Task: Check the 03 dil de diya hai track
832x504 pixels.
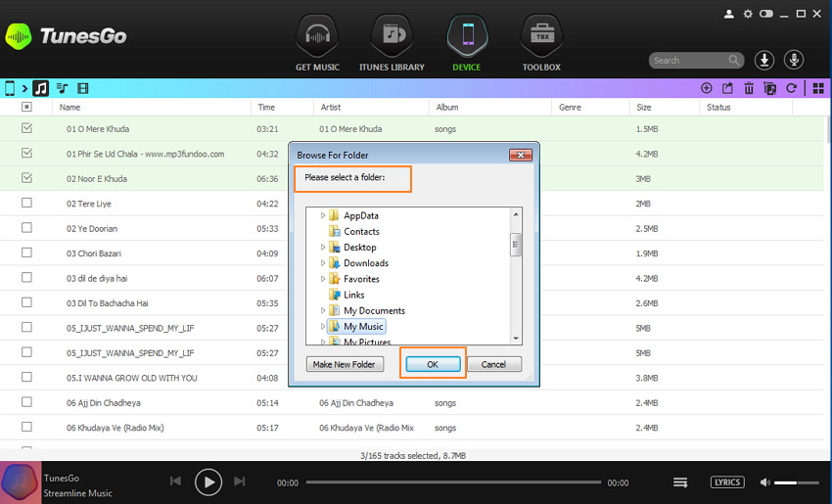Action: click(x=26, y=278)
